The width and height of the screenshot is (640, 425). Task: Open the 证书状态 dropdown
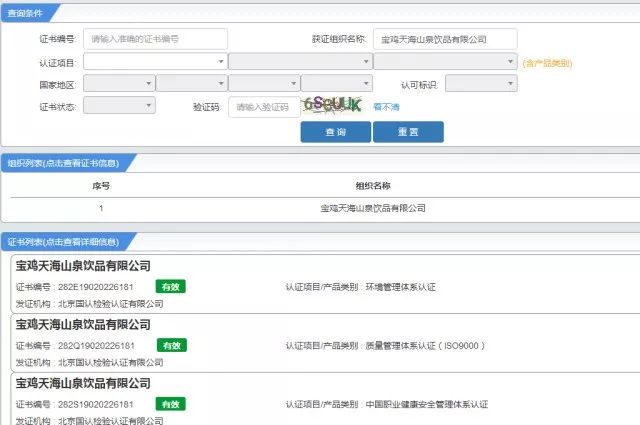[119, 105]
